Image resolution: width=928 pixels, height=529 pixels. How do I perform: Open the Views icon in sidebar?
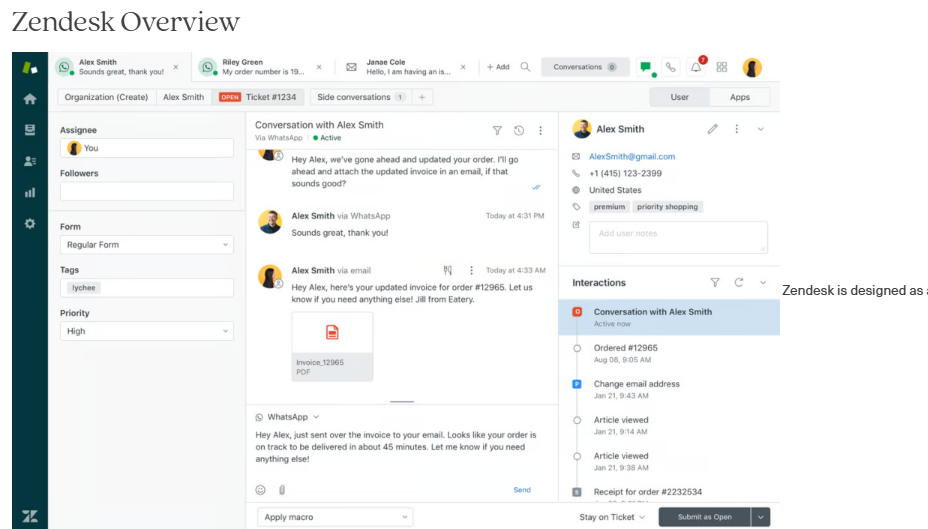[x=30, y=130]
